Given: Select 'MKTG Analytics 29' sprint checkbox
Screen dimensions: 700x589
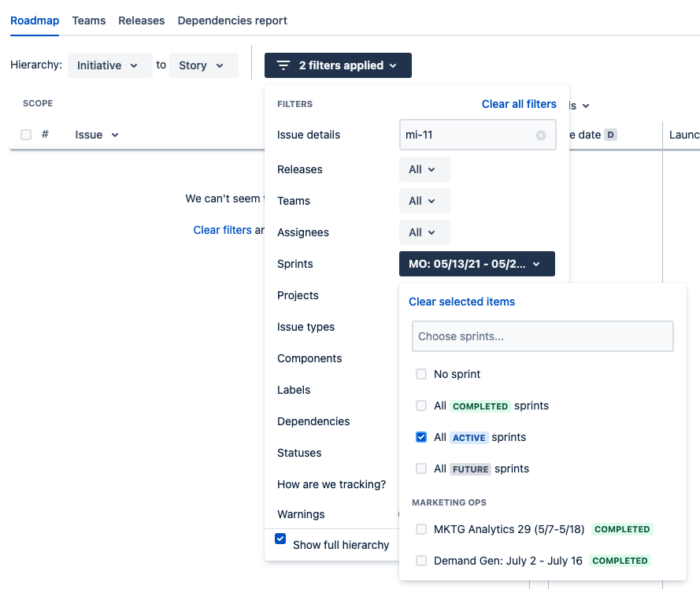Looking at the screenshot, I should tap(421, 529).
